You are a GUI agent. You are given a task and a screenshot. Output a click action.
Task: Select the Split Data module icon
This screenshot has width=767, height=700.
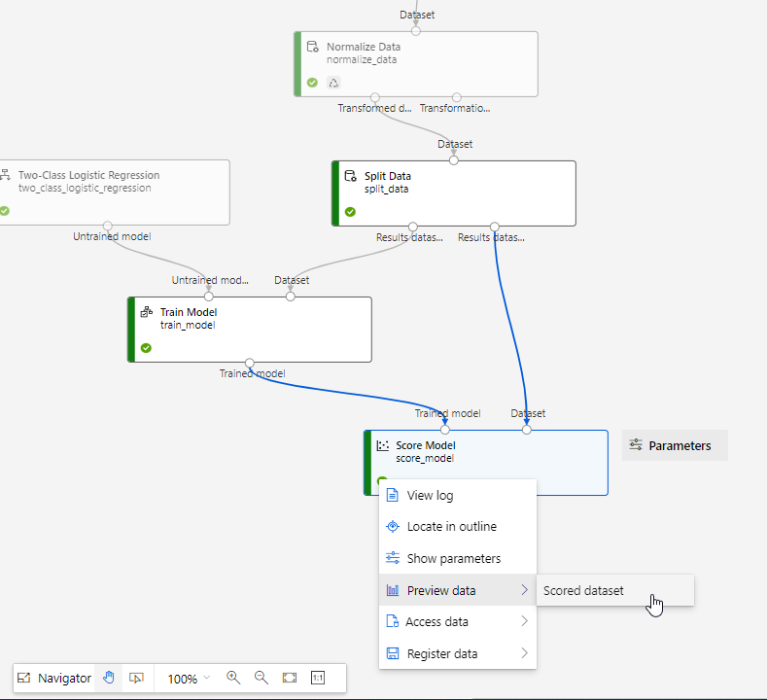[351, 176]
